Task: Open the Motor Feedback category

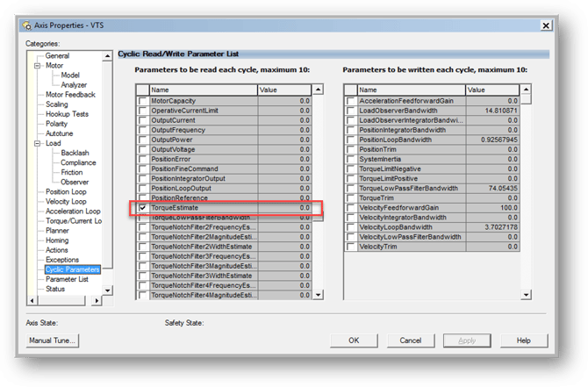Action: (x=70, y=95)
